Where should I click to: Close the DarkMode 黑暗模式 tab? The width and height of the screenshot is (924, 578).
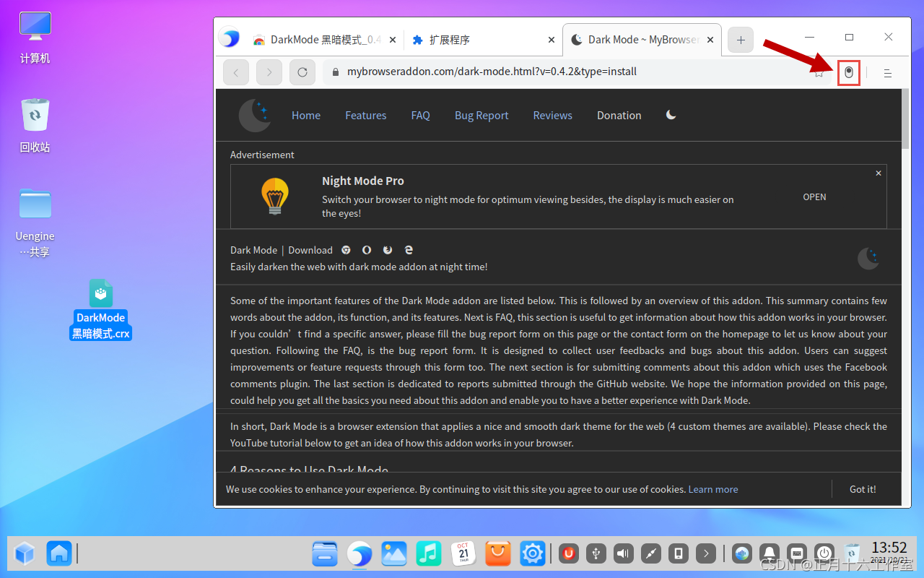(393, 40)
